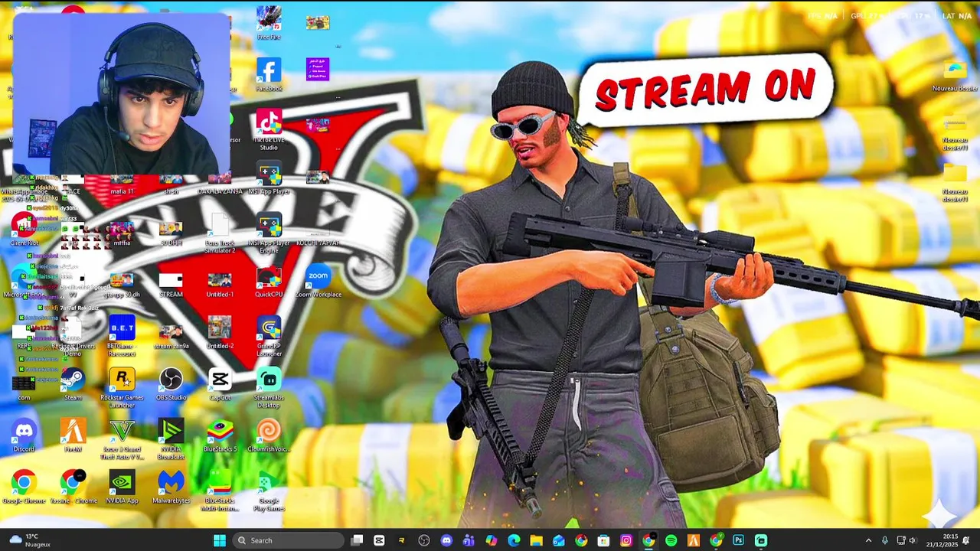Image resolution: width=980 pixels, height=551 pixels.
Task: Launch NVIDIA Broadcast from the desktop
Action: tap(171, 439)
